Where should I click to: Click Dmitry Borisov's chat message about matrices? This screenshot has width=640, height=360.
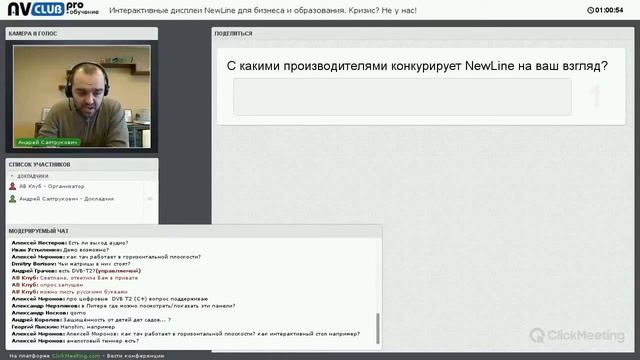71,264
